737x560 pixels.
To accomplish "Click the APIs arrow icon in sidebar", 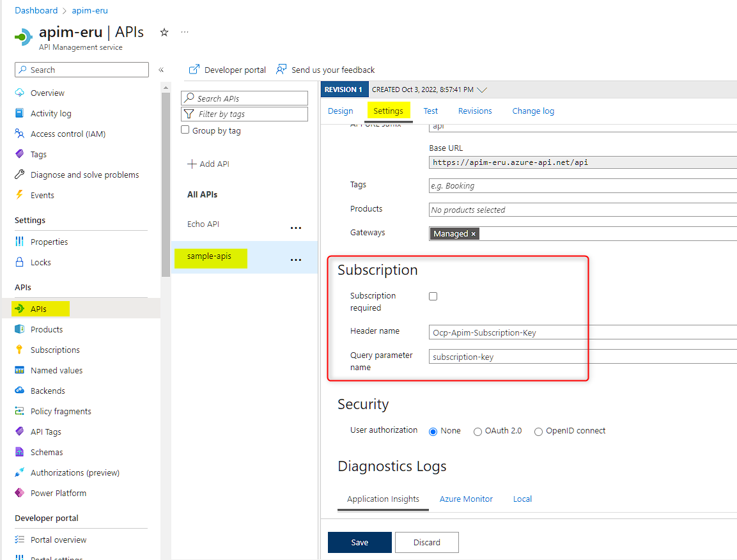I will 19,308.
